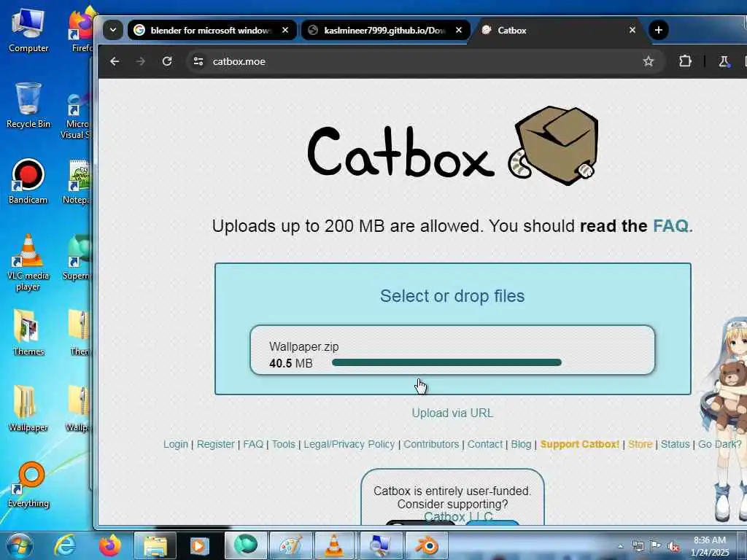Open Windows Explorer taskbar button
Image resolution: width=747 pixels, height=560 pixels.
pos(155,545)
